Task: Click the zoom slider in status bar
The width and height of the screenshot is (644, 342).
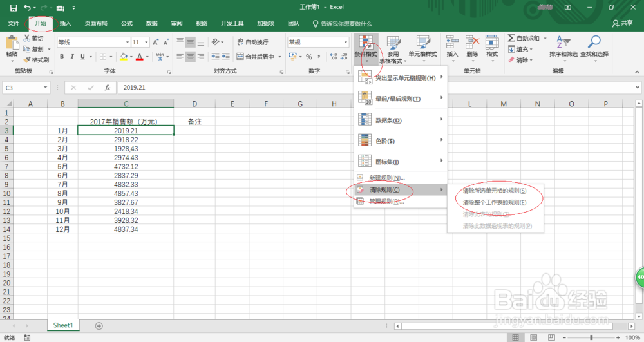Action: 591,337
